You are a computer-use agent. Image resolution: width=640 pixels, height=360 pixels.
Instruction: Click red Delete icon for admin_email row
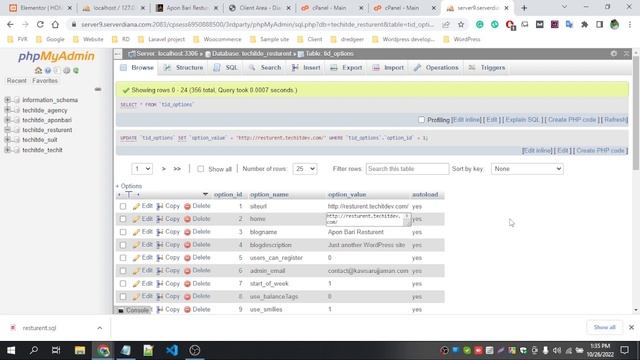tap(187, 271)
